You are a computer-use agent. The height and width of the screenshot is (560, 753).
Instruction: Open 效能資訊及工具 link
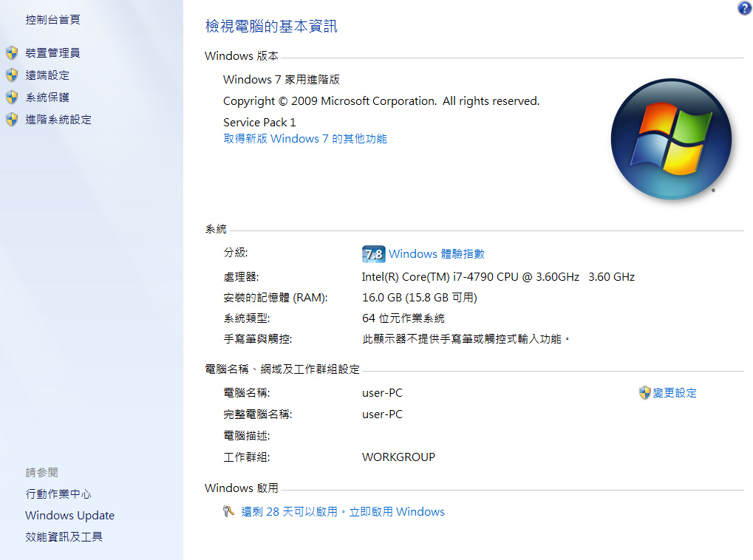pos(64,537)
